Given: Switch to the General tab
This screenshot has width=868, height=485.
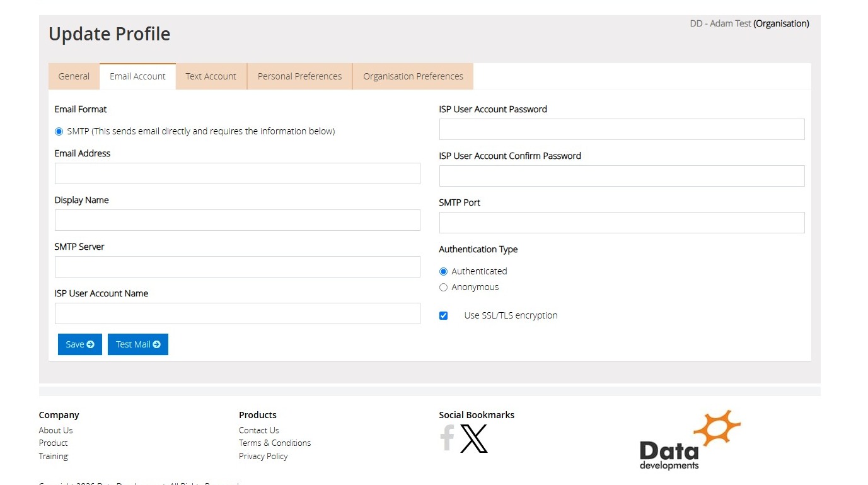Looking at the screenshot, I should click(x=74, y=76).
